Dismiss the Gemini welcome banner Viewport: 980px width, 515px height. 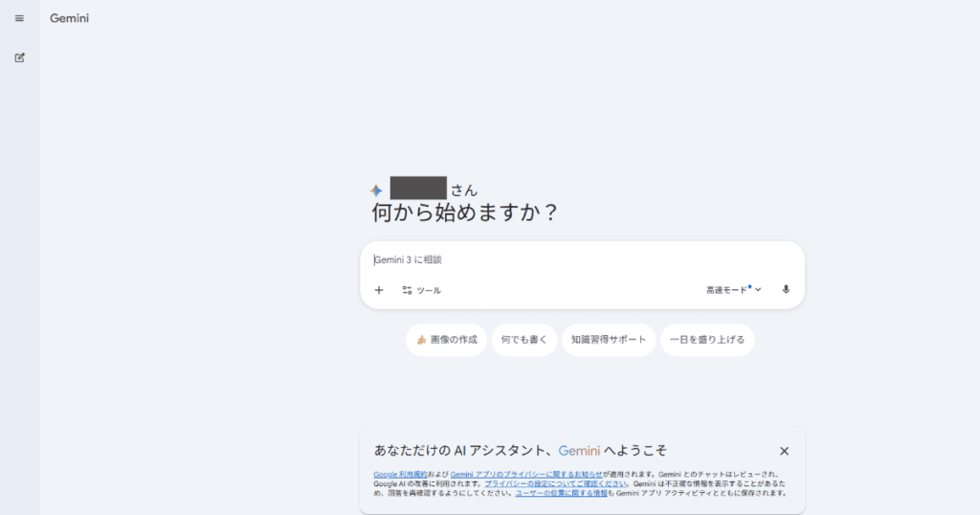[x=784, y=451]
